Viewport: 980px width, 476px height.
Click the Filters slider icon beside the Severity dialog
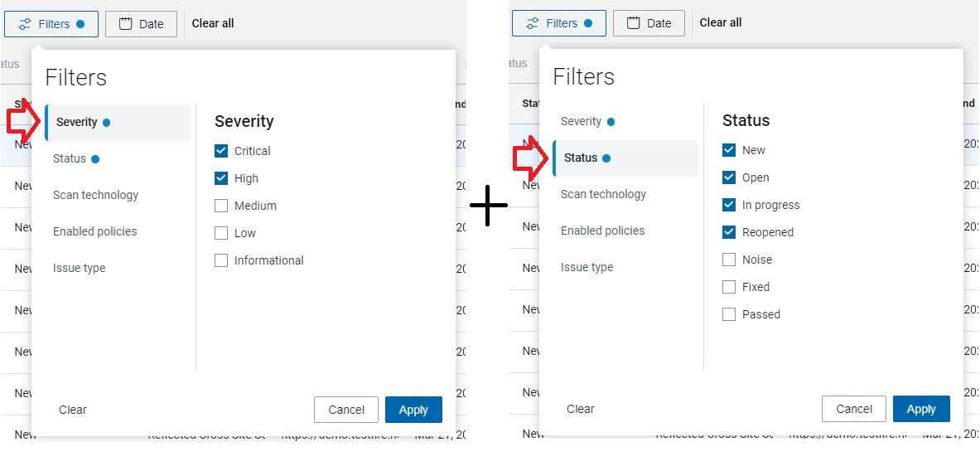click(25, 24)
